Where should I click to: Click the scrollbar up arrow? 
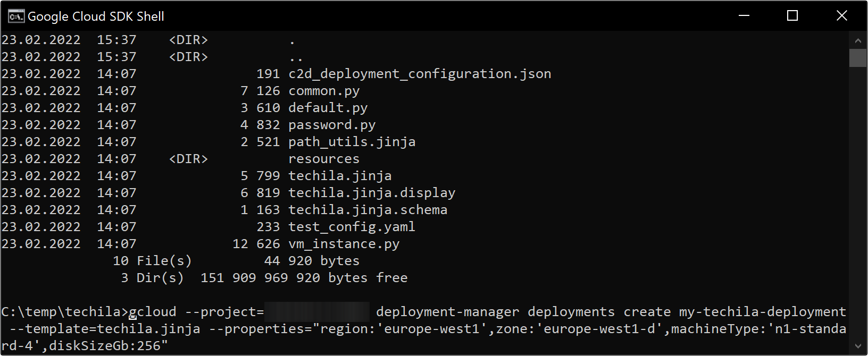(858, 40)
